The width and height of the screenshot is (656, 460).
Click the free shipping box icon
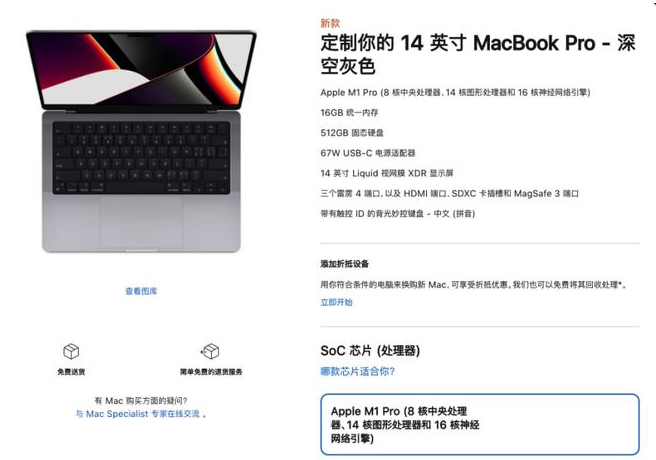71,351
